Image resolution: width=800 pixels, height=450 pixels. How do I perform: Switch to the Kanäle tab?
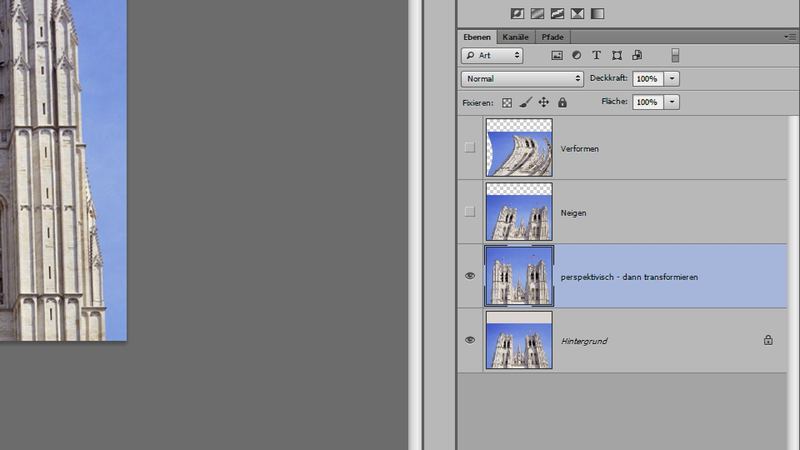point(515,37)
